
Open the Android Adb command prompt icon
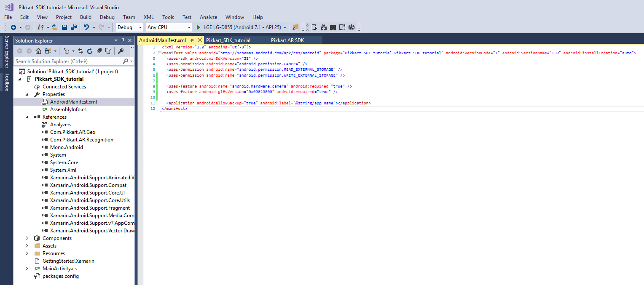point(333,27)
